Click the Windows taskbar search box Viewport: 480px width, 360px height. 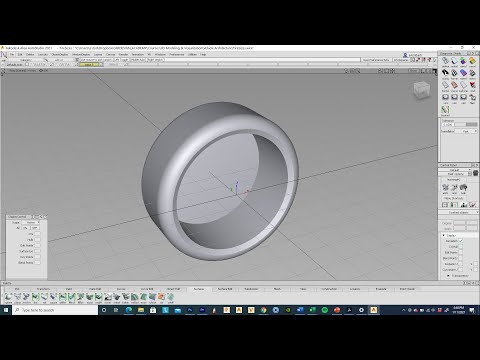click(55, 310)
